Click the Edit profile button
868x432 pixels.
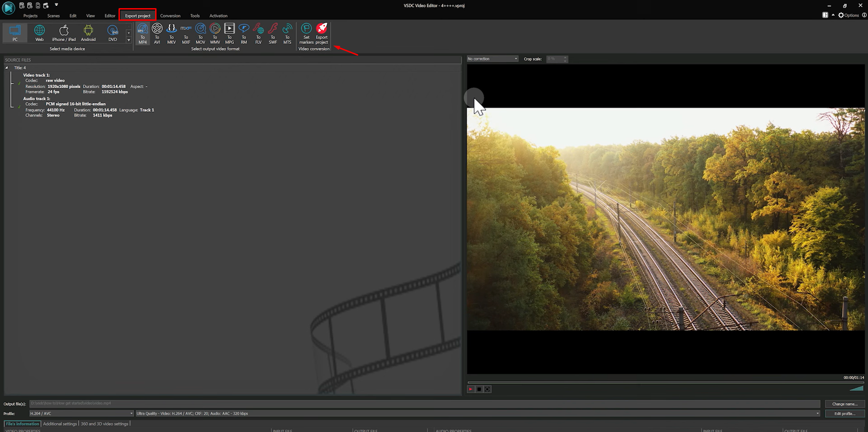tap(844, 413)
